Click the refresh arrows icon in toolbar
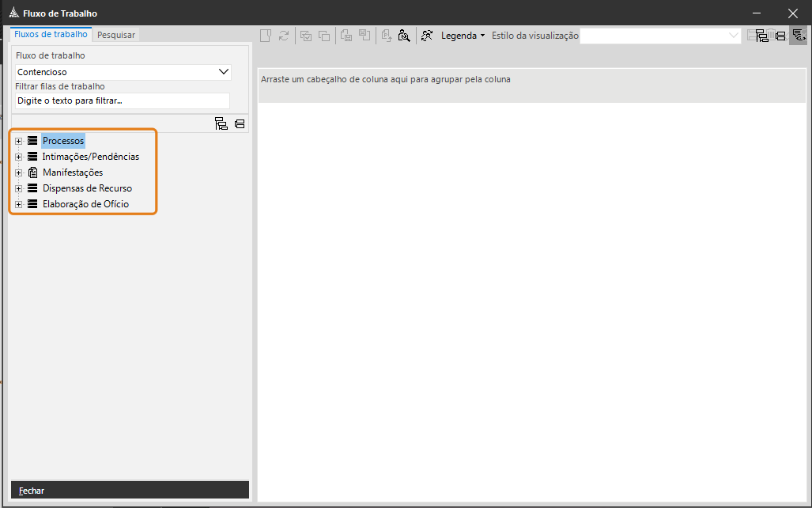Viewport: 812px width, 508px height. [x=284, y=36]
